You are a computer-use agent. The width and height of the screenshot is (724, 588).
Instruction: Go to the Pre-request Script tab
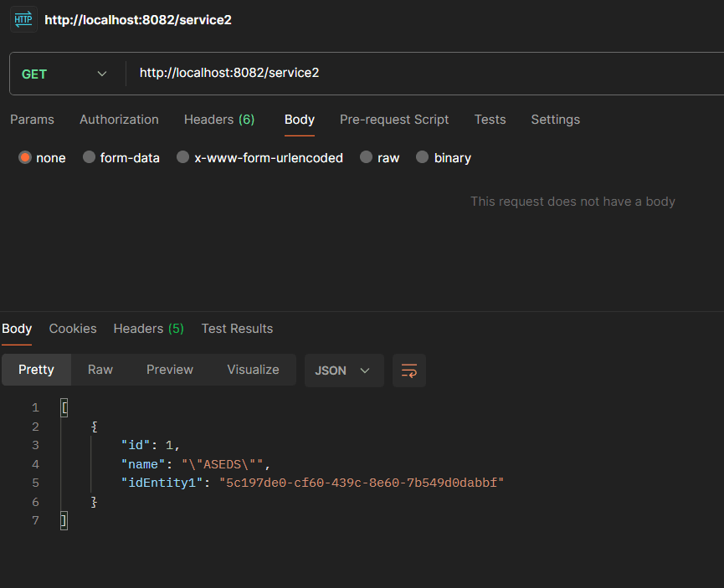tap(394, 120)
